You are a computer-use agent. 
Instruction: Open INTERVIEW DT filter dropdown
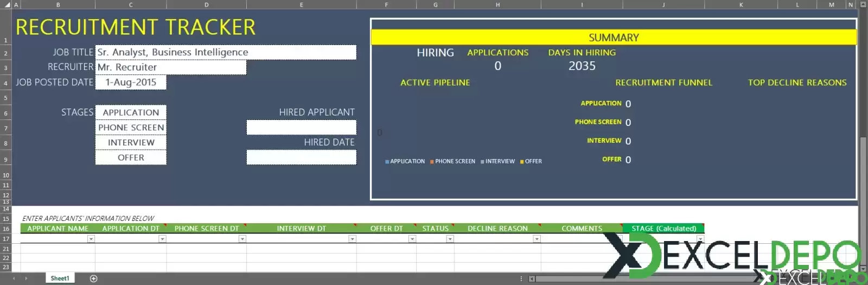(352, 239)
